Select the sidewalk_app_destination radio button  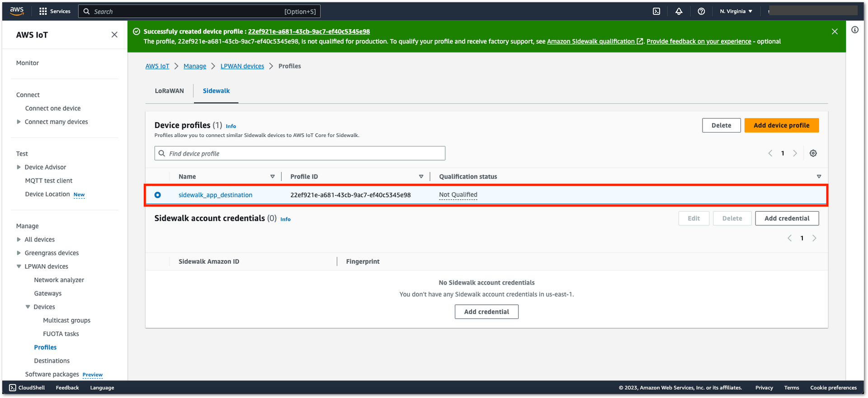click(158, 195)
